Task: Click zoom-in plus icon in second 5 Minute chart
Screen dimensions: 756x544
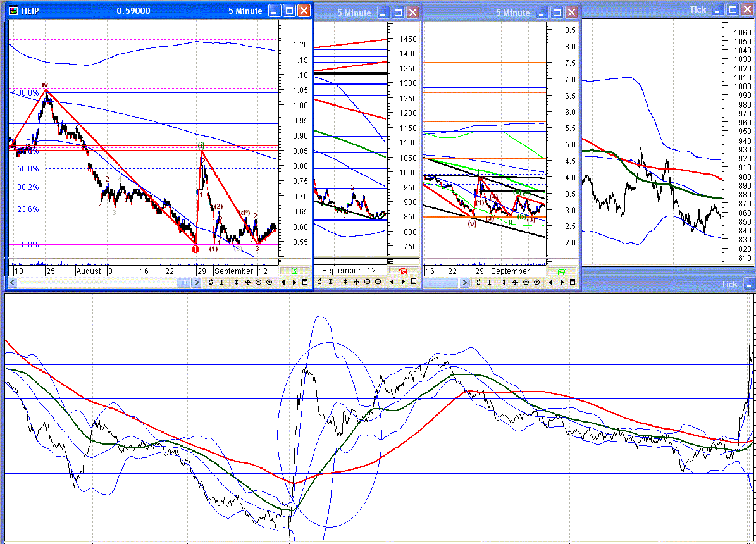Action: pos(378,281)
